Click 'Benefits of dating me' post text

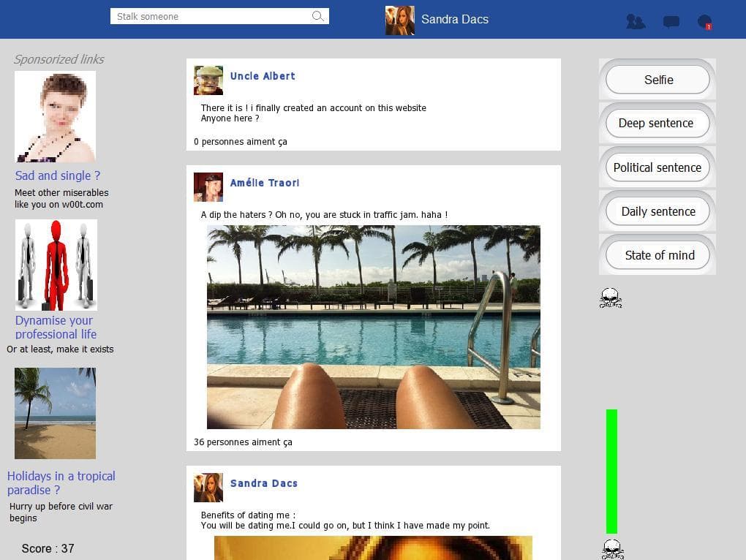click(345, 520)
